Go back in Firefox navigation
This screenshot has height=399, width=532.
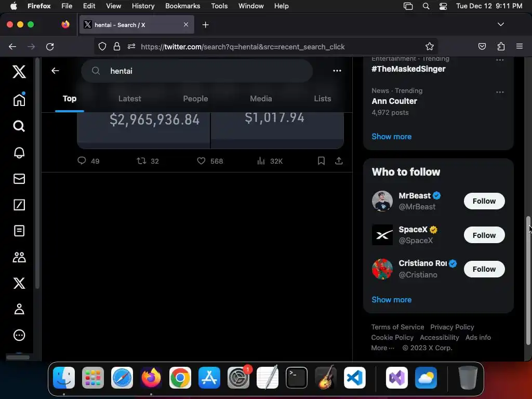coord(12,46)
